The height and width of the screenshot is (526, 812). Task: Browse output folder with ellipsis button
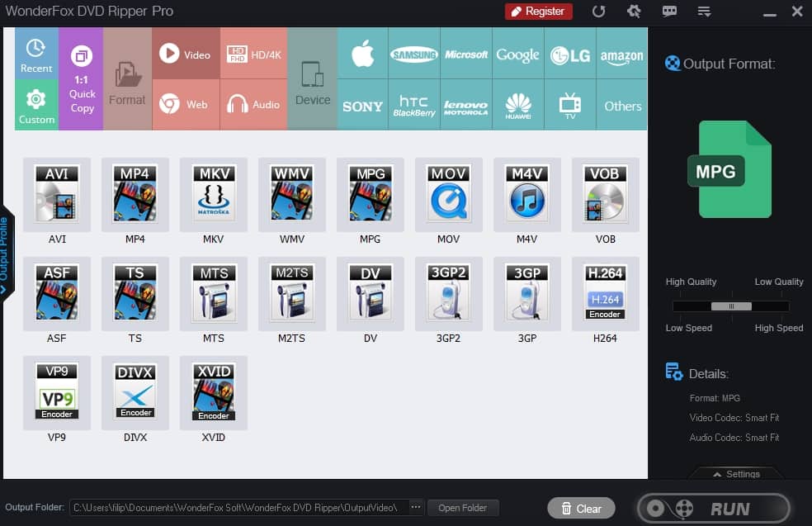(x=416, y=507)
